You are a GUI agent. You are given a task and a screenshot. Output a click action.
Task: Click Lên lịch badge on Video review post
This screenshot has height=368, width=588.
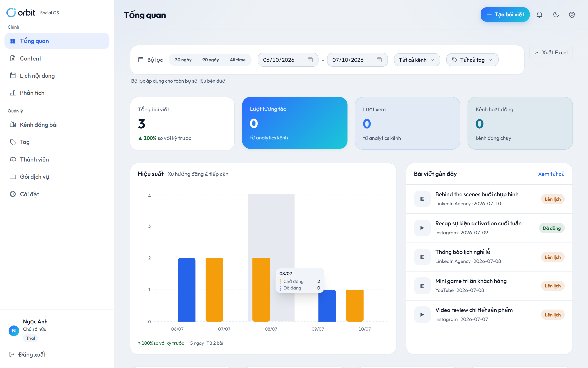tap(552, 315)
